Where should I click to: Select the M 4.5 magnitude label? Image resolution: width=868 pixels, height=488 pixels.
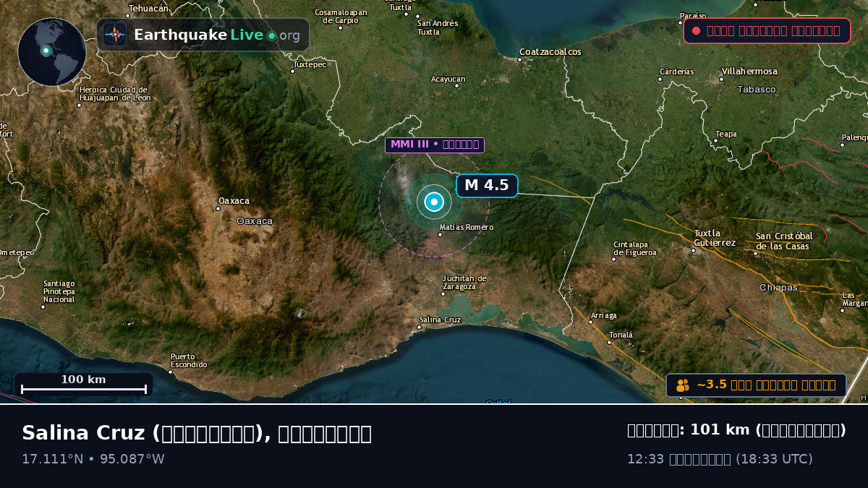tap(487, 185)
